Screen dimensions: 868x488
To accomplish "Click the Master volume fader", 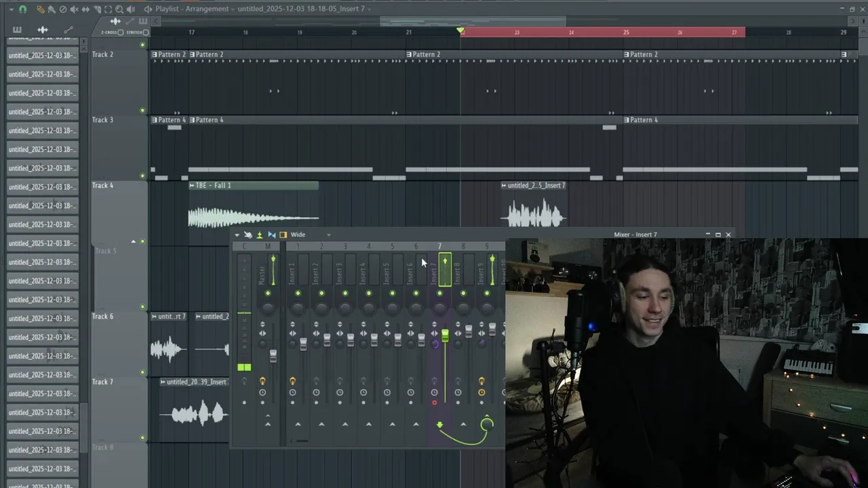I will 273,356.
